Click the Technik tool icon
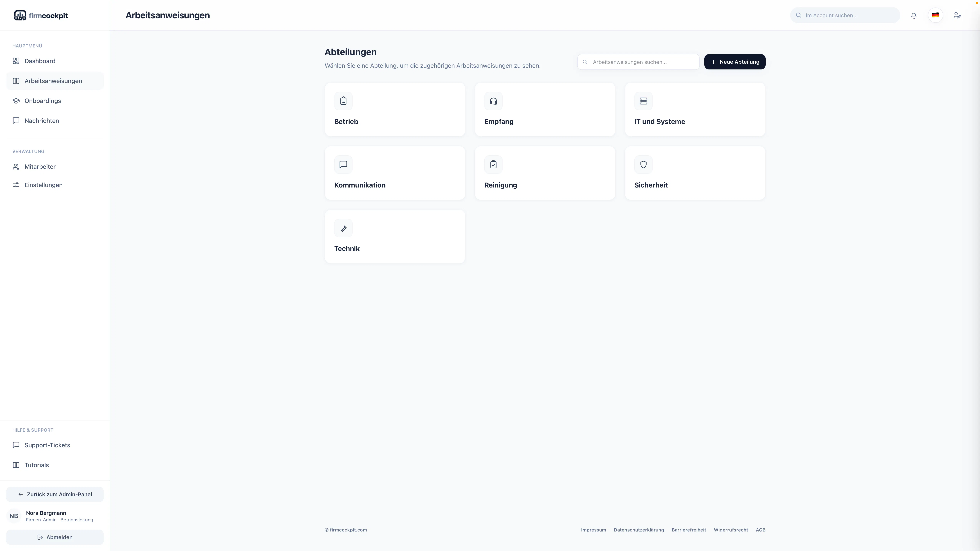 [344, 228]
